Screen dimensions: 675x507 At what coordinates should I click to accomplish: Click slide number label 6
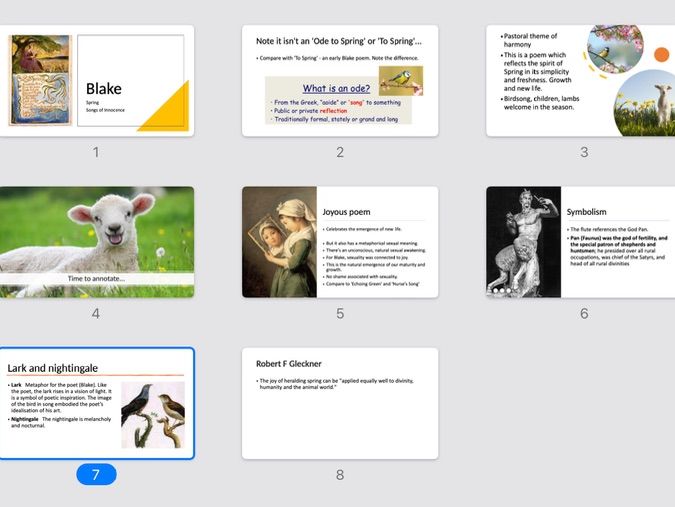(x=584, y=313)
